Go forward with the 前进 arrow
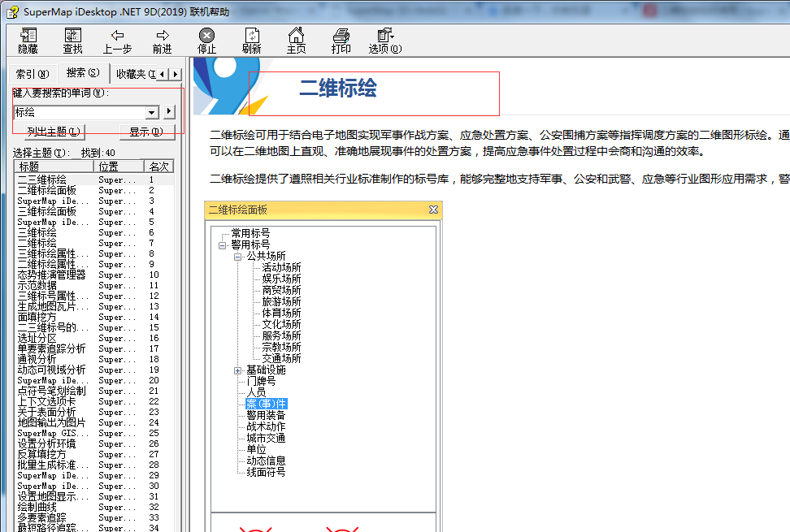The image size is (790, 532). point(163,41)
